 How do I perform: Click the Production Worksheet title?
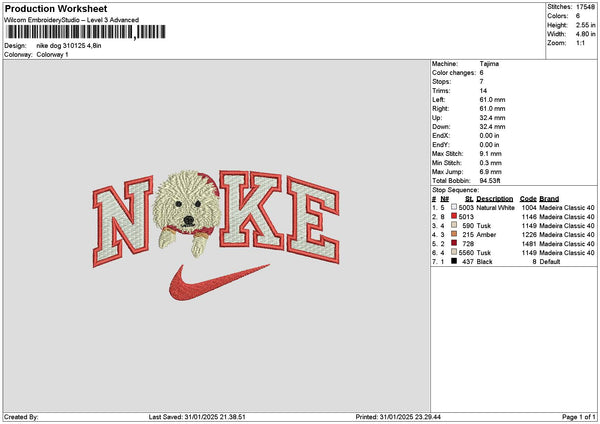[x=56, y=9]
